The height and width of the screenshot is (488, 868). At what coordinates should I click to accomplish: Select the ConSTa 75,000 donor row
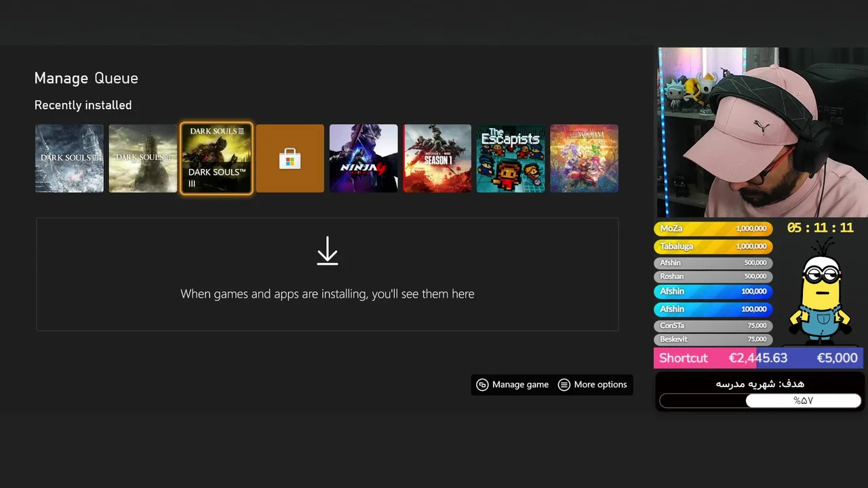[x=713, y=325]
